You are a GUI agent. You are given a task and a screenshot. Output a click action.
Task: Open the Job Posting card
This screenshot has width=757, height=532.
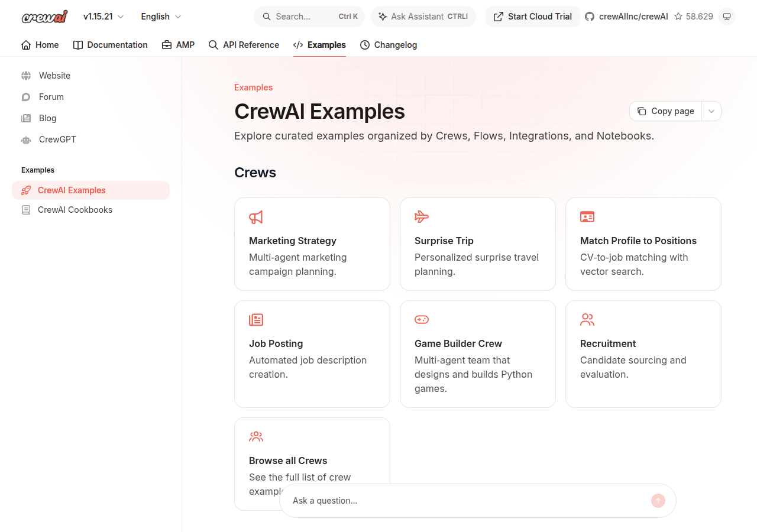click(312, 354)
